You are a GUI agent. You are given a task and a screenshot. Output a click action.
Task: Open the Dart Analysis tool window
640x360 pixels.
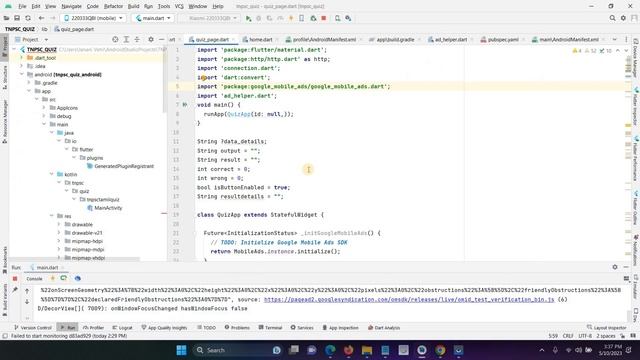[384, 328]
